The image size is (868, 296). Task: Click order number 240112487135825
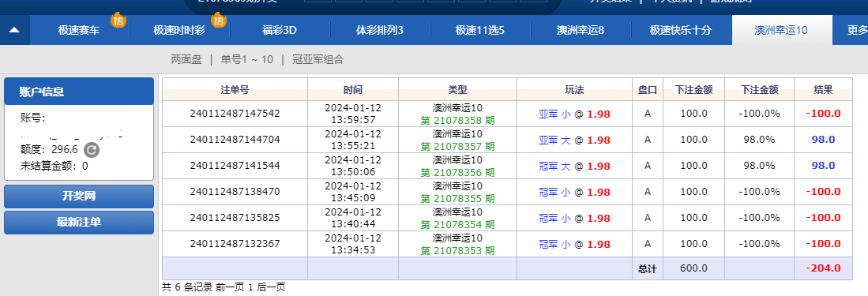[x=235, y=217]
